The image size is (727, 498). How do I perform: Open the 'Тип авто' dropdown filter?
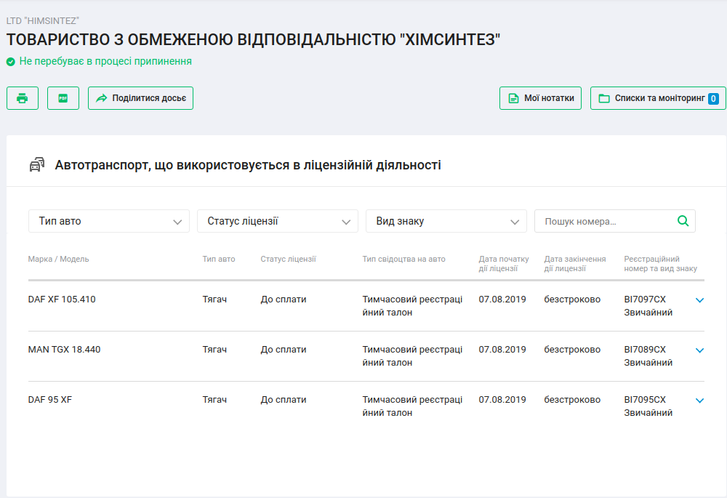(x=109, y=221)
